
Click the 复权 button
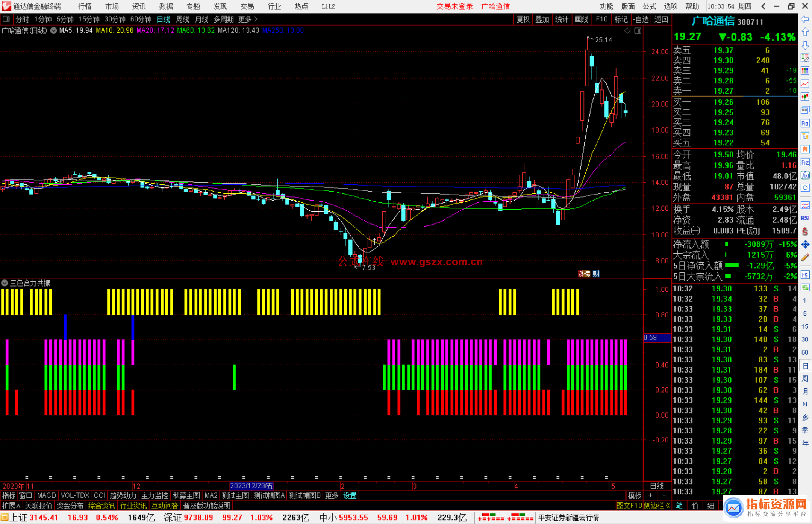(x=523, y=19)
